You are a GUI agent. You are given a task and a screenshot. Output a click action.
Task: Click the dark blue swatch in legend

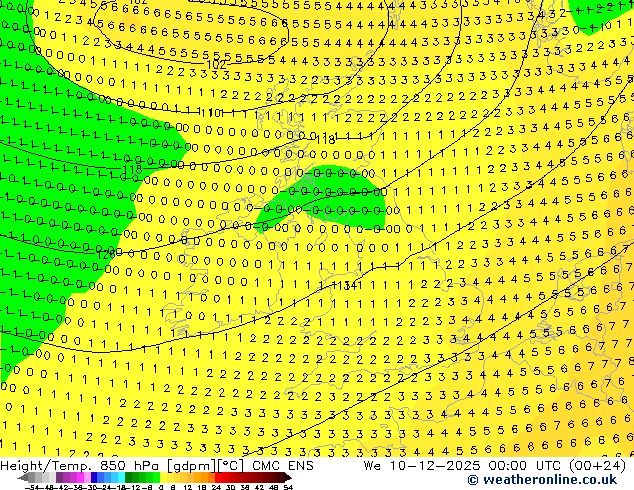pyautogui.click(x=94, y=478)
